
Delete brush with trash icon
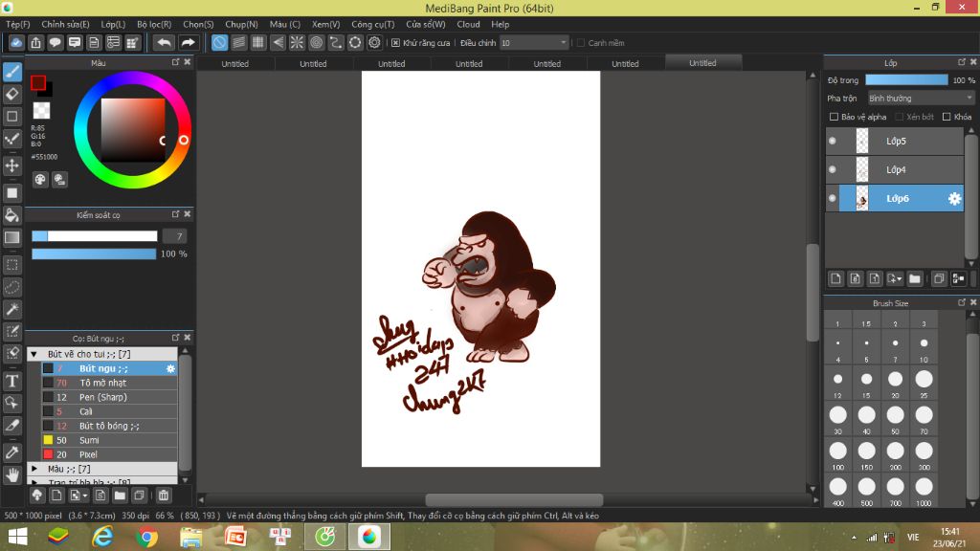pos(164,496)
